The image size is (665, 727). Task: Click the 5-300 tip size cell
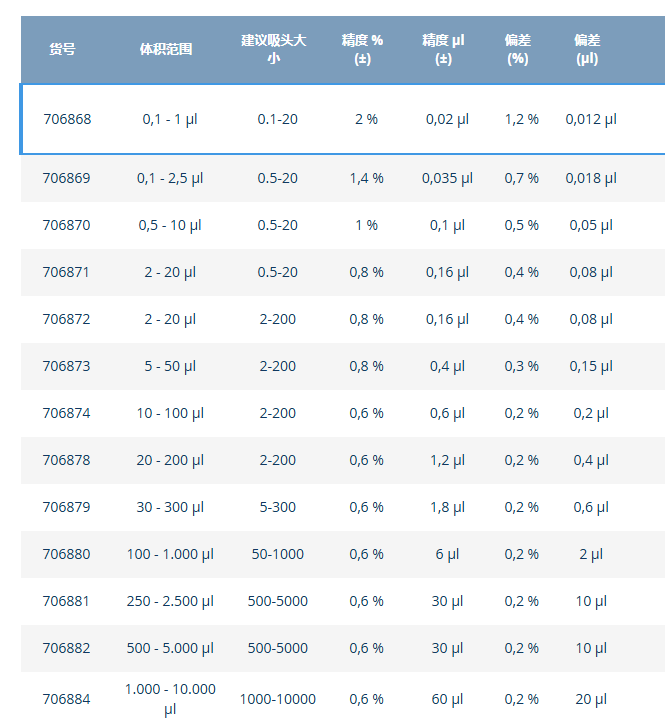(x=277, y=507)
